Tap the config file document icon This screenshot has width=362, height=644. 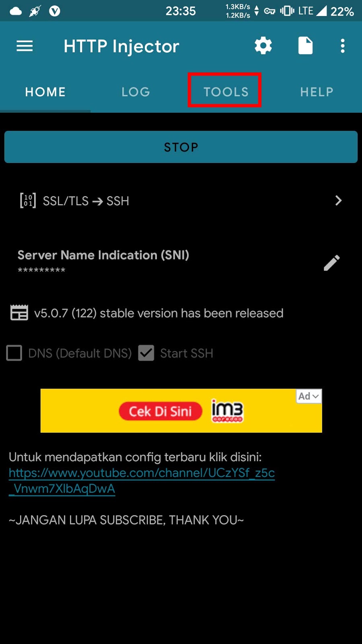[x=305, y=45]
